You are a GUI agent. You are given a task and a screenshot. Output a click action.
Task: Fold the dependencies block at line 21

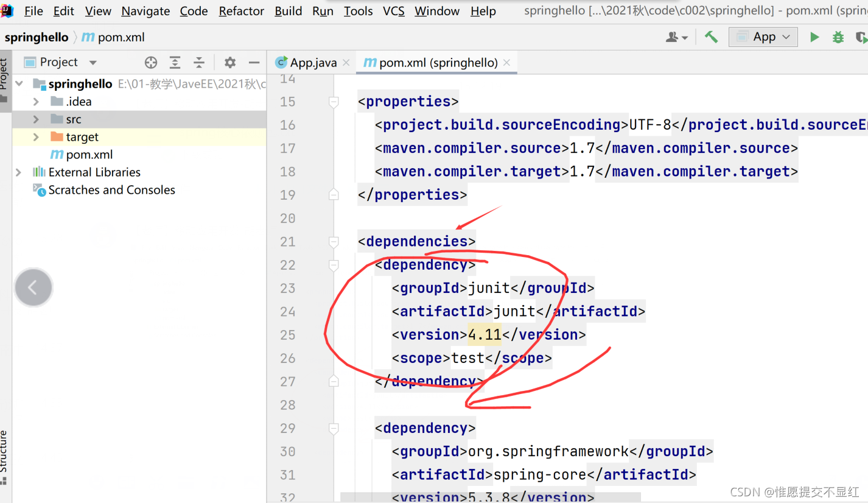pyautogui.click(x=333, y=242)
